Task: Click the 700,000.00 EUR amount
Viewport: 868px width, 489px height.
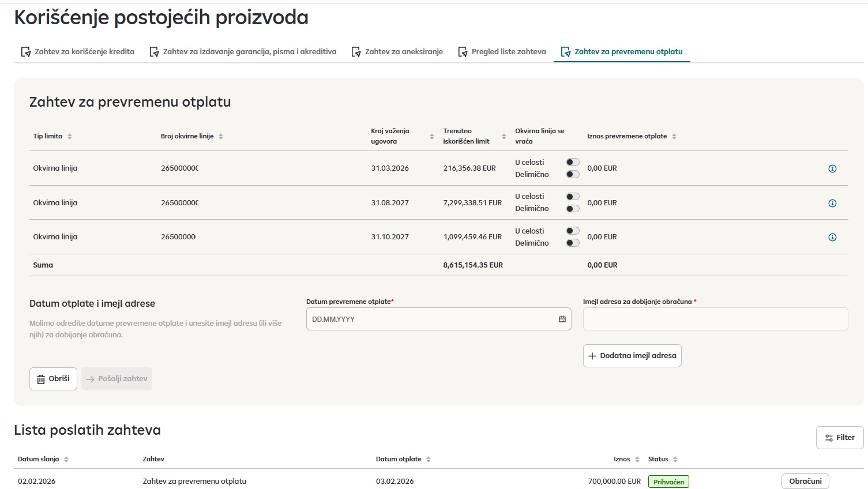Action: coord(614,481)
